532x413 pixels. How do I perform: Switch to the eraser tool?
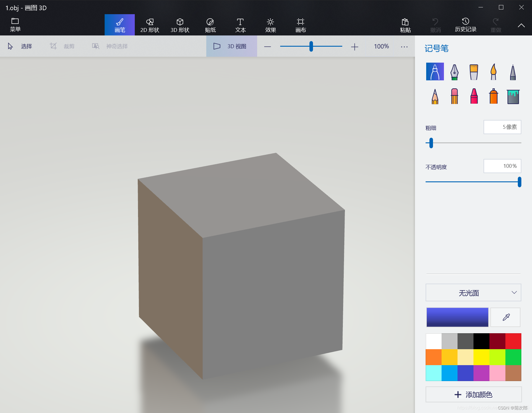[x=454, y=96]
